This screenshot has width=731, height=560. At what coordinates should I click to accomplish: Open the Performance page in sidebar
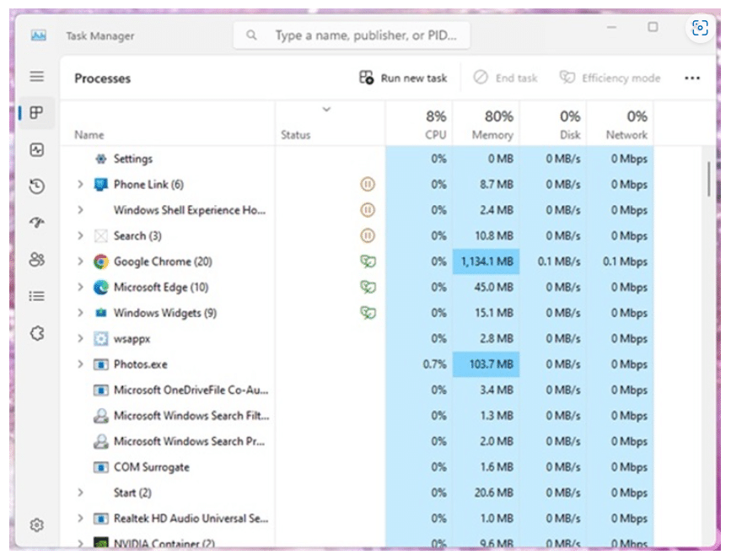36,150
